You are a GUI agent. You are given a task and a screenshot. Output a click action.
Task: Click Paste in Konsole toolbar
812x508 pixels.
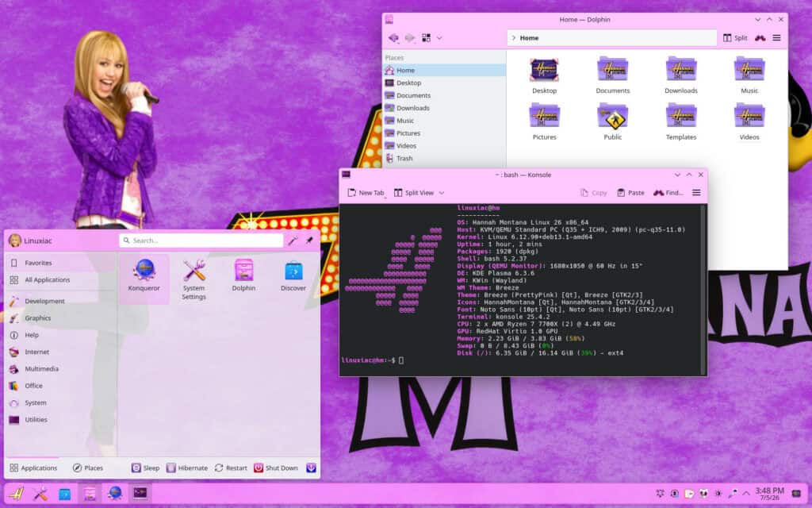click(630, 193)
